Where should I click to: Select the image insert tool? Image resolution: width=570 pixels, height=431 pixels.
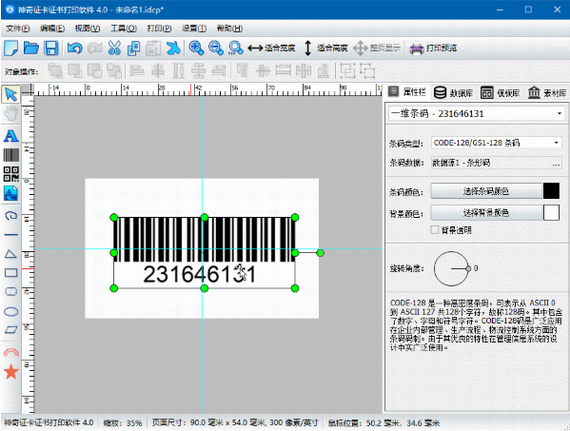pyautogui.click(x=11, y=193)
